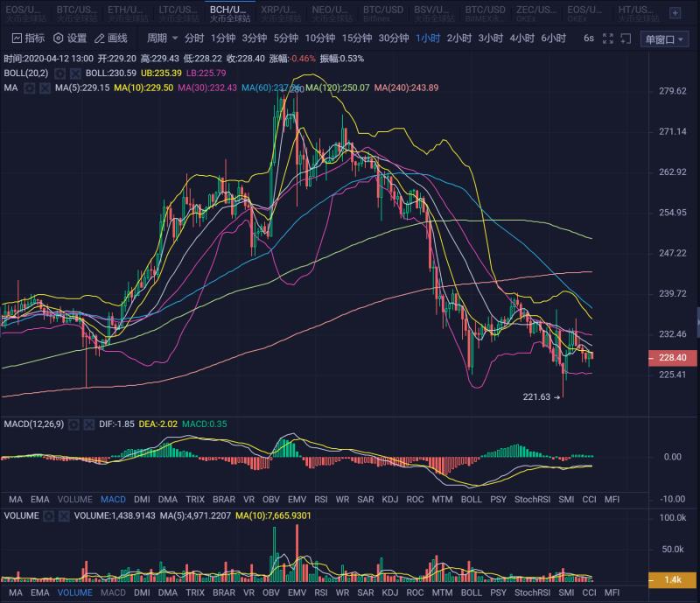
Task: Open the BTC/USD Bitfinex tab
Action: click(x=382, y=13)
